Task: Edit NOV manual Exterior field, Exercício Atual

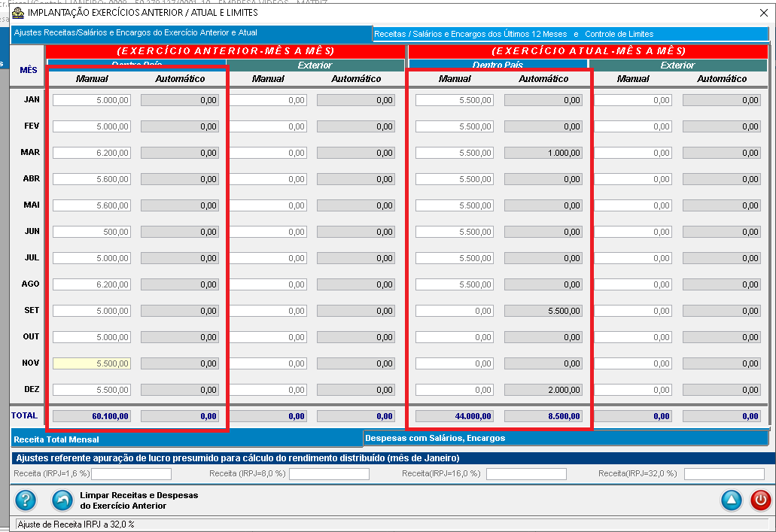Action: coord(633,363)
